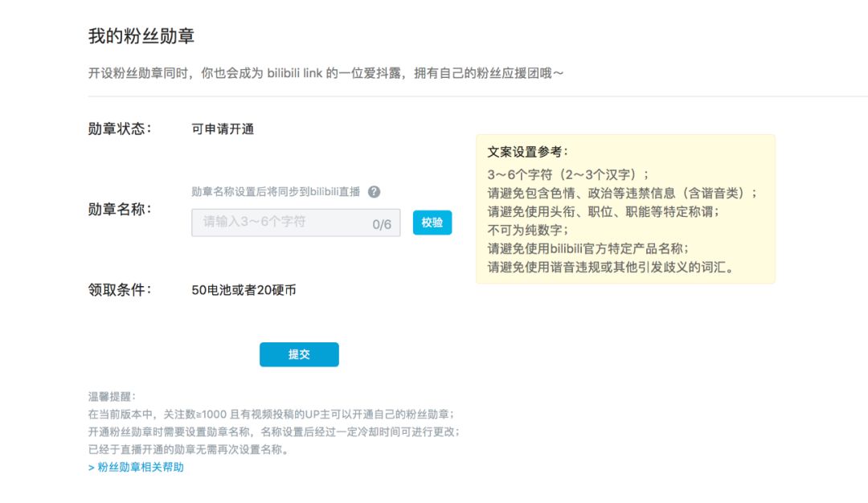
Task: Click the 3～6个字符 guideline line
Action: click(x=567, y=174)
